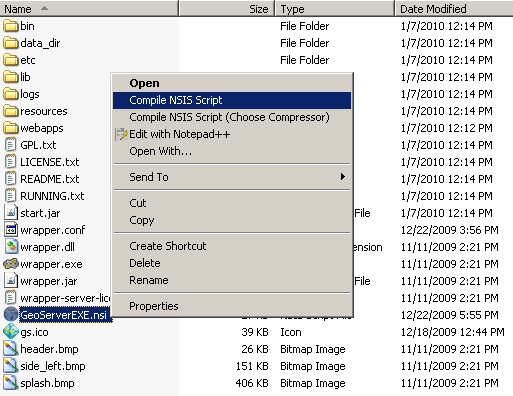Choose Open With... menu entry
Image resolution: width=513 pixels, height=396 pixels.
232,151
